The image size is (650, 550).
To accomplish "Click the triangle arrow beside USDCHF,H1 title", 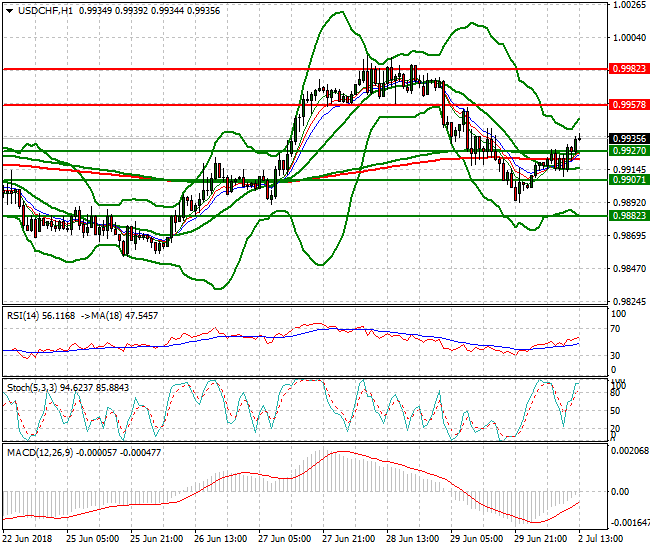I will (x=9, y=11).
